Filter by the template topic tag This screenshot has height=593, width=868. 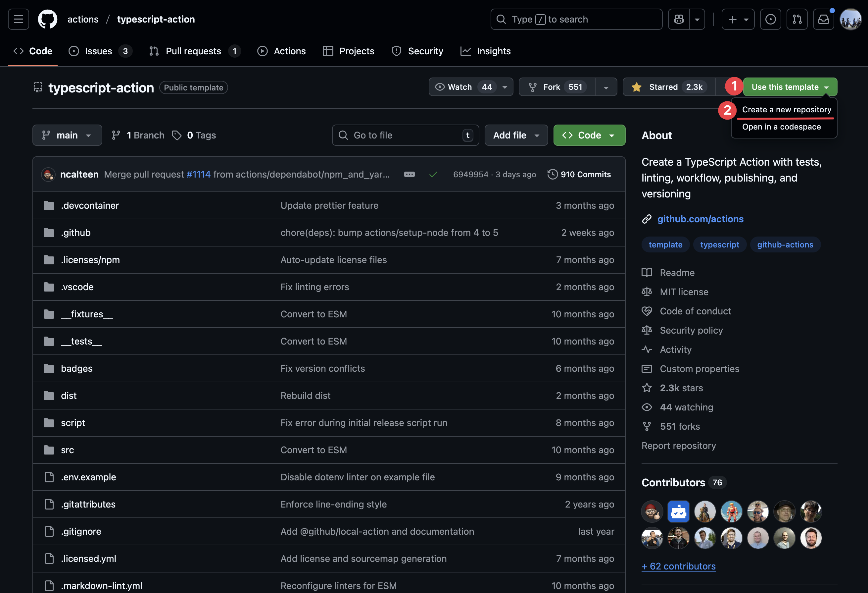[x=666, y=245]
